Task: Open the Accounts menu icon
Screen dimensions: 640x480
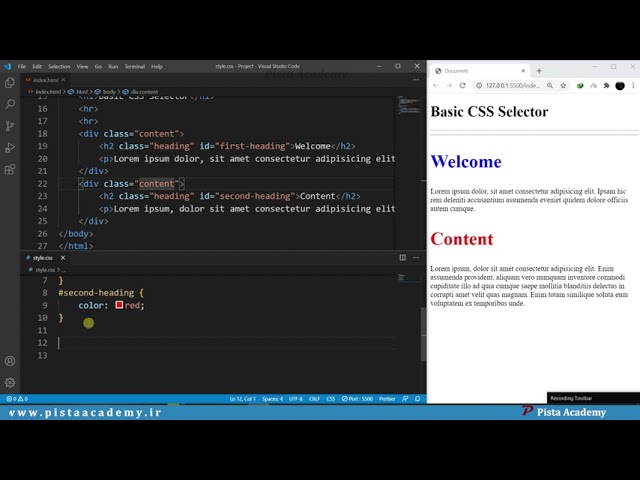Action: (x=10, y=361)
